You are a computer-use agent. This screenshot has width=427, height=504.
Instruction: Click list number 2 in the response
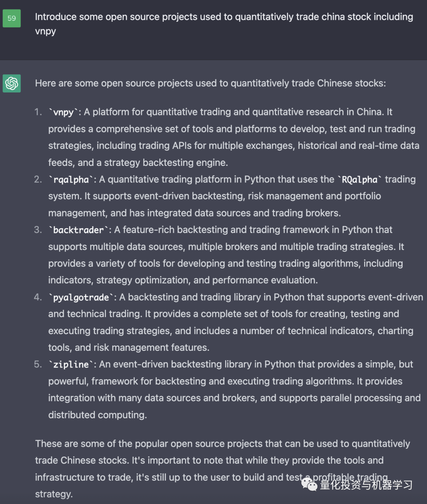[x=38, y=180]
